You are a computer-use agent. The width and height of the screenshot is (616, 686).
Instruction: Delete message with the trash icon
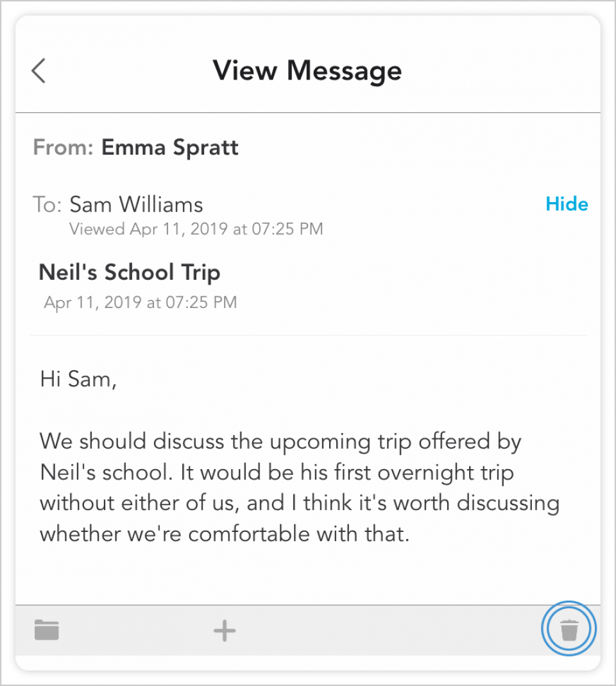click(x=569, y=630)
